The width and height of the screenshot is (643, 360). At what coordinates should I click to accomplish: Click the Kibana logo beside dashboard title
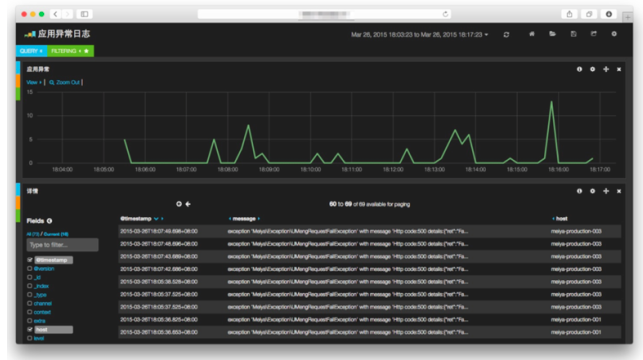coord(30,34)
